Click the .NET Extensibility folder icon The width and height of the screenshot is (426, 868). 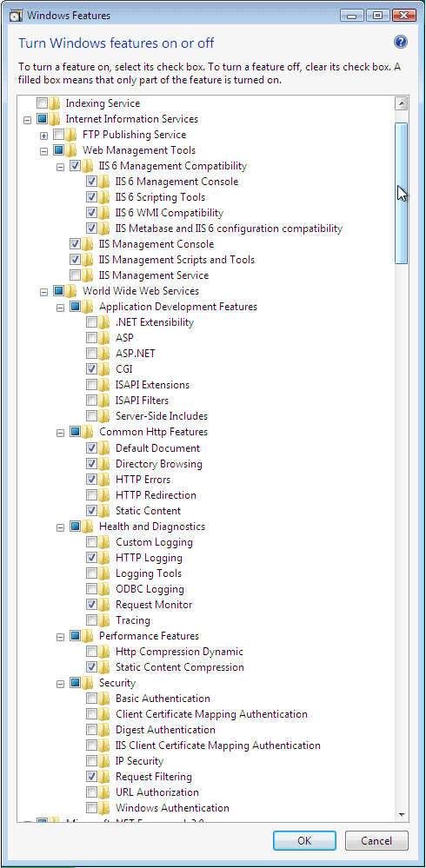point(104,322)
